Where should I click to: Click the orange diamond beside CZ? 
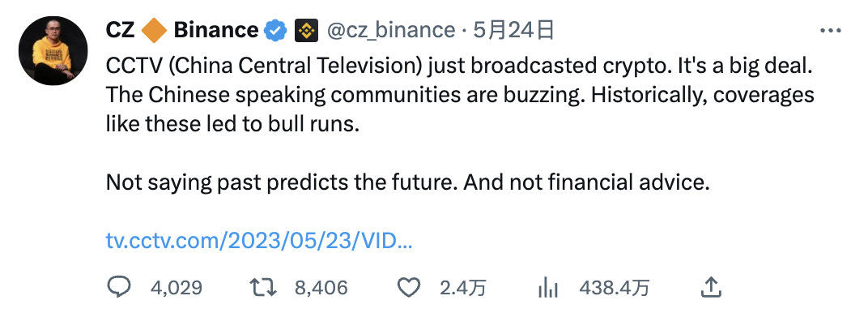click(x=154, y=31)
